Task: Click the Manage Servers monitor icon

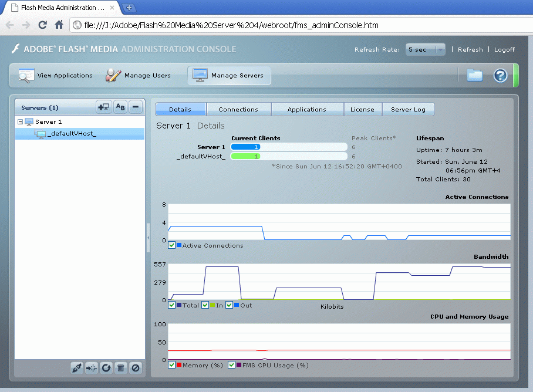Action: (x=200, y=75)
